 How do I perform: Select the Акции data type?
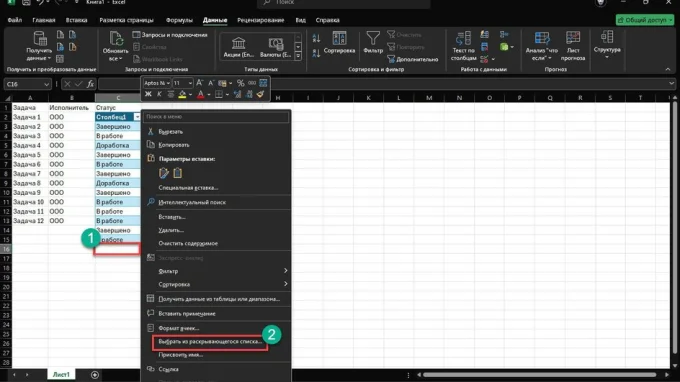239,47
